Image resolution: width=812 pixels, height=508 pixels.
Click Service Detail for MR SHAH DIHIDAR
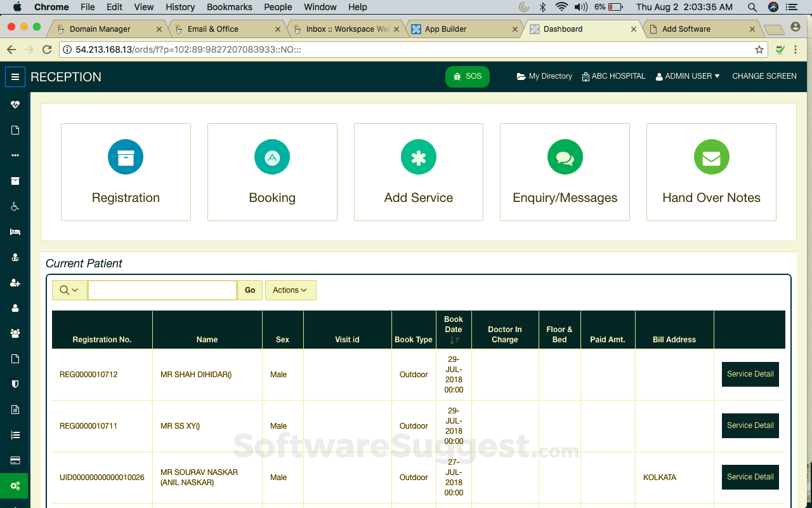(x=750, y=374)
